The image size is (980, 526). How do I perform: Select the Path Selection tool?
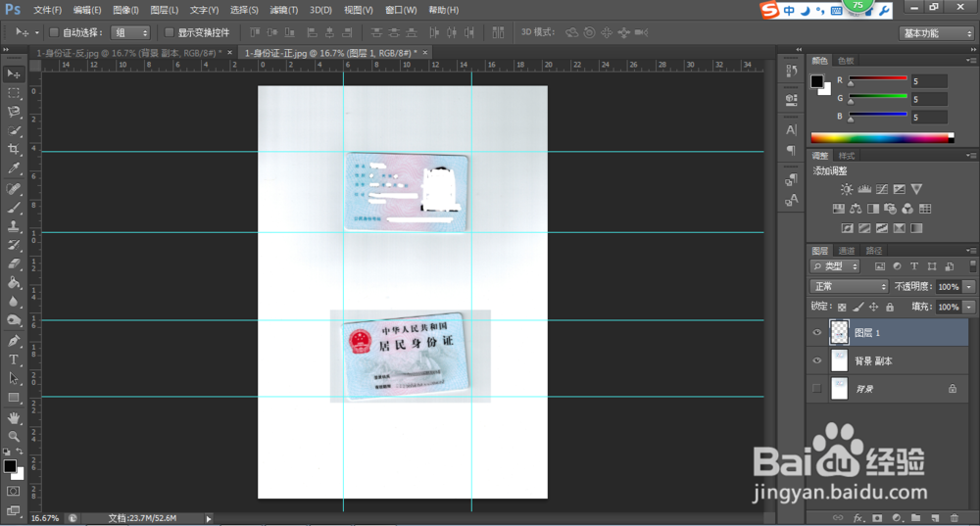coord(13,378)
